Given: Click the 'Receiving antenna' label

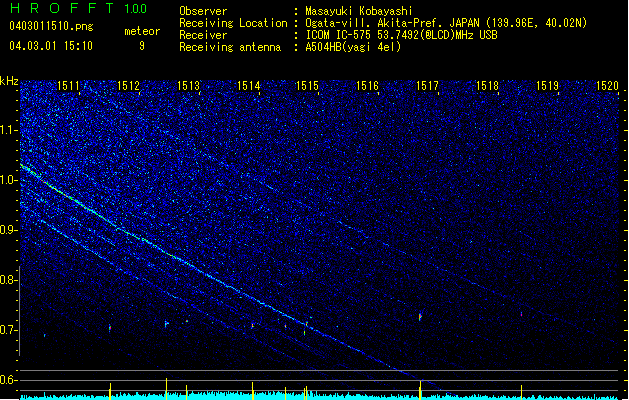Looking at the screenshot, I should (230, 47).
